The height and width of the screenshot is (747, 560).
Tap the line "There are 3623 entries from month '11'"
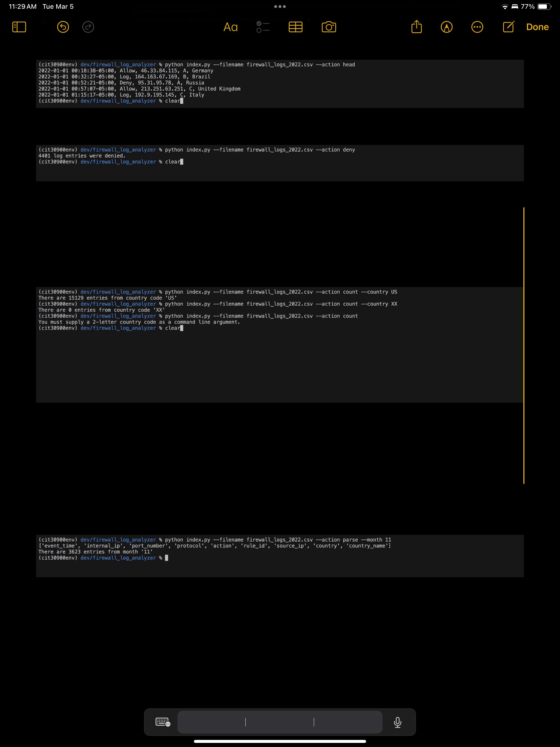96,552
